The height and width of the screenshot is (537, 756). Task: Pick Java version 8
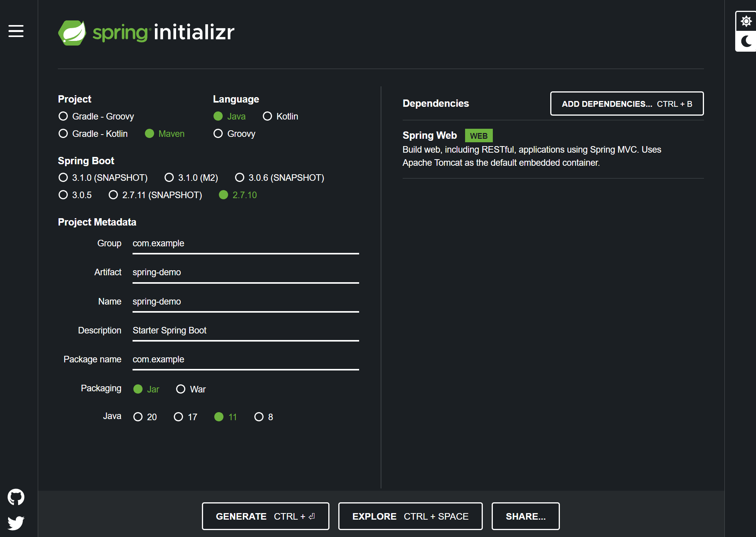click(x=264, y=417)
